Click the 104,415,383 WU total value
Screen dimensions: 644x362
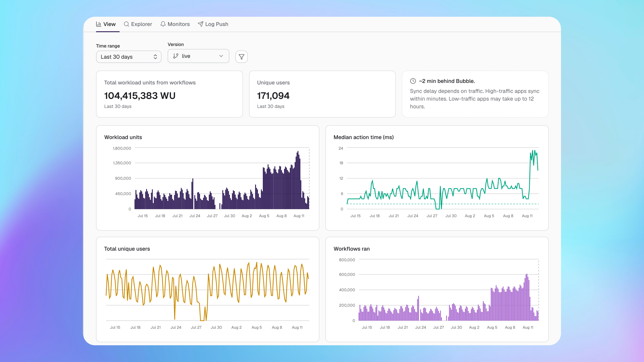[140, 96]
